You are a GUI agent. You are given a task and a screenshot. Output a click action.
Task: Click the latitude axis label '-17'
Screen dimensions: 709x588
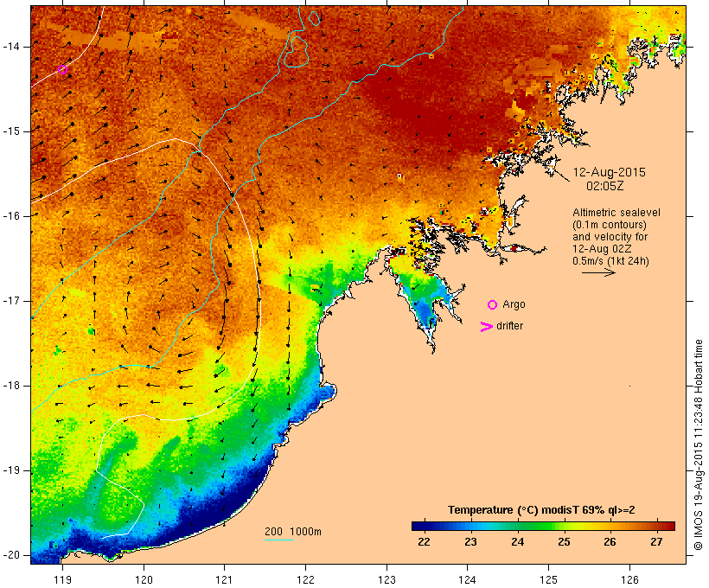10,301
